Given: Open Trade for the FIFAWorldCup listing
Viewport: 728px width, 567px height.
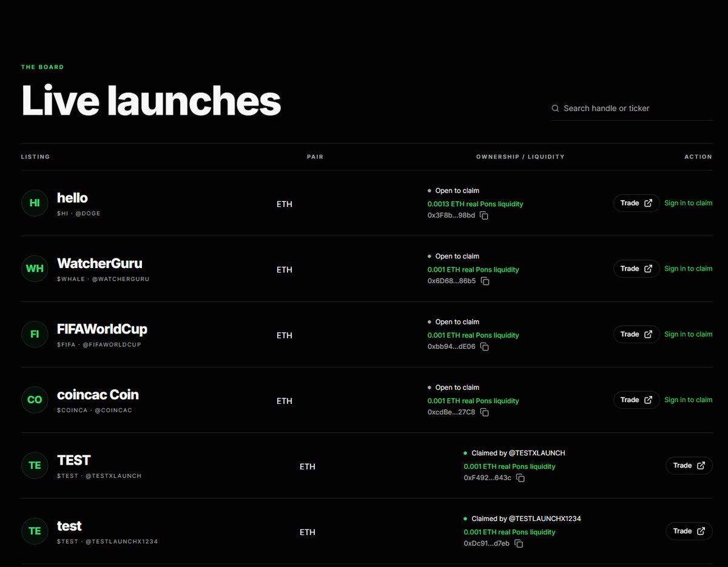Looking at the screenshot, I should 636,334.
